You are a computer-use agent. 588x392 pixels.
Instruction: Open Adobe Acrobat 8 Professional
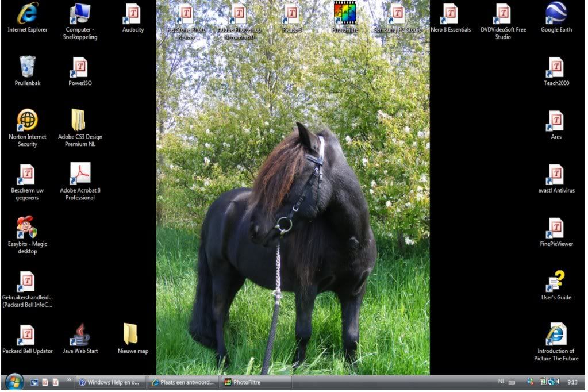80,174
